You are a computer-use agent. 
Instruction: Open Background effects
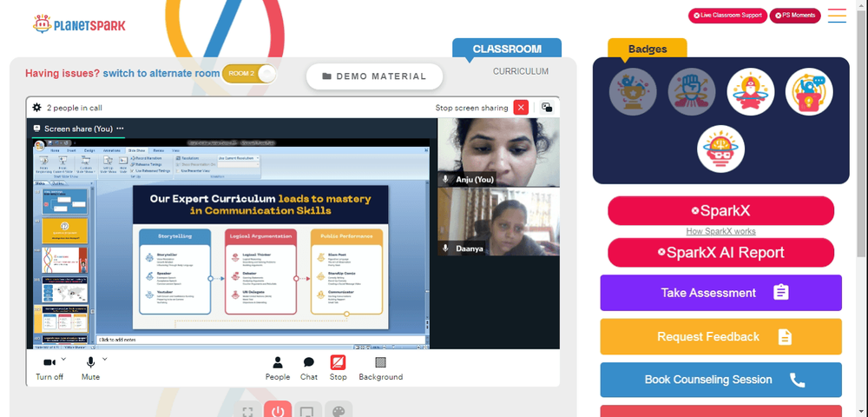point(380,369)
